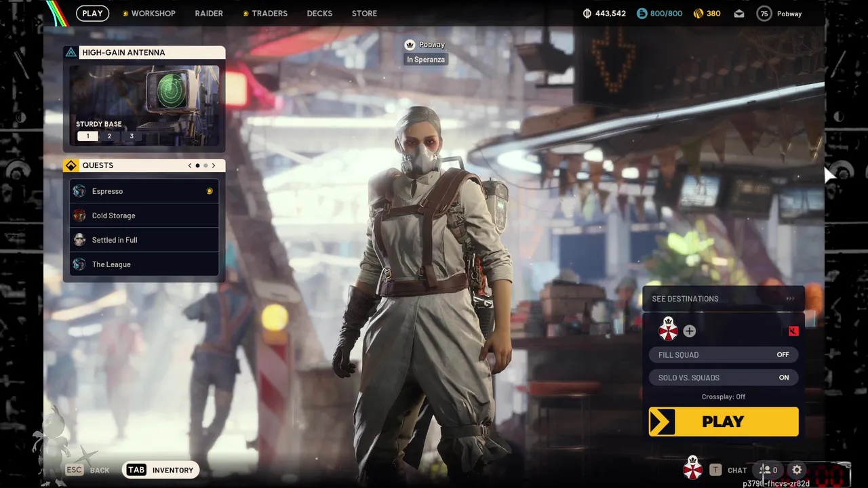The width and height of the screenshot is (868, 488).
Task: Open INVENTORY with TAB button
Action: (161, 470)
